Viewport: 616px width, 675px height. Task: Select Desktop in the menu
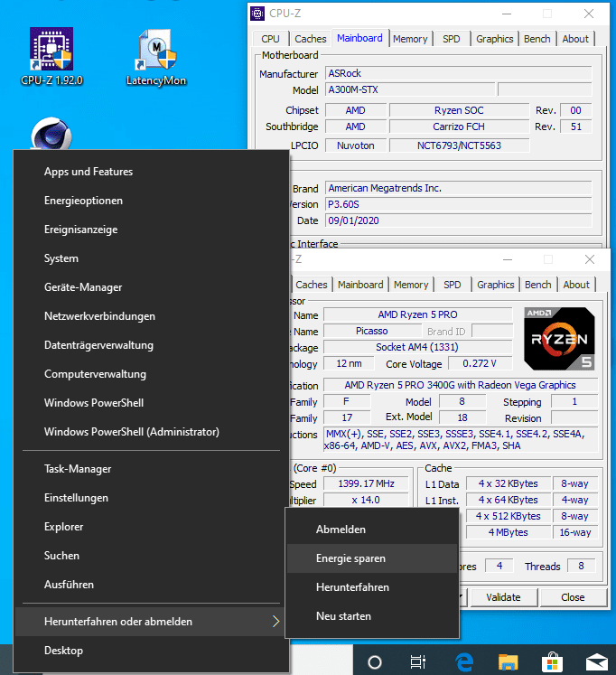coord(151,651)
